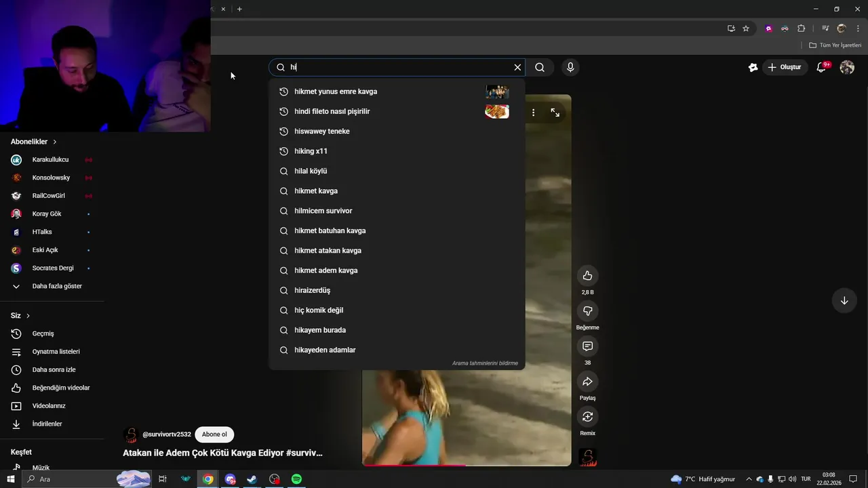Screen dimensions: 868x488
Task: Open the Remix icon
Action: coord(587,417)
